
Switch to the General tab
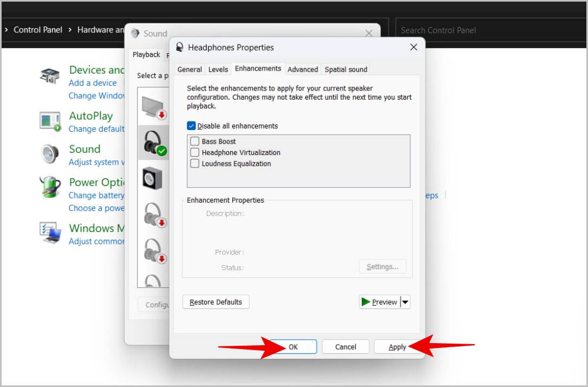point(190,69)
